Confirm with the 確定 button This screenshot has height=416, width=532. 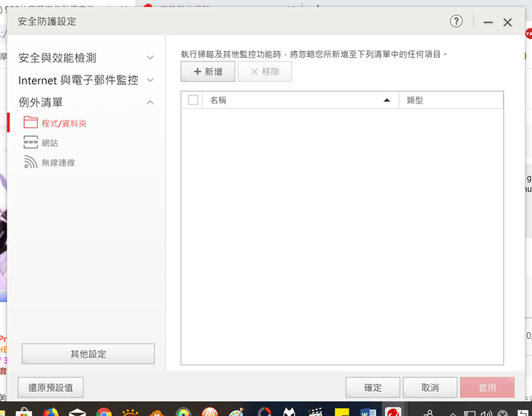click(x=373, y=387)
